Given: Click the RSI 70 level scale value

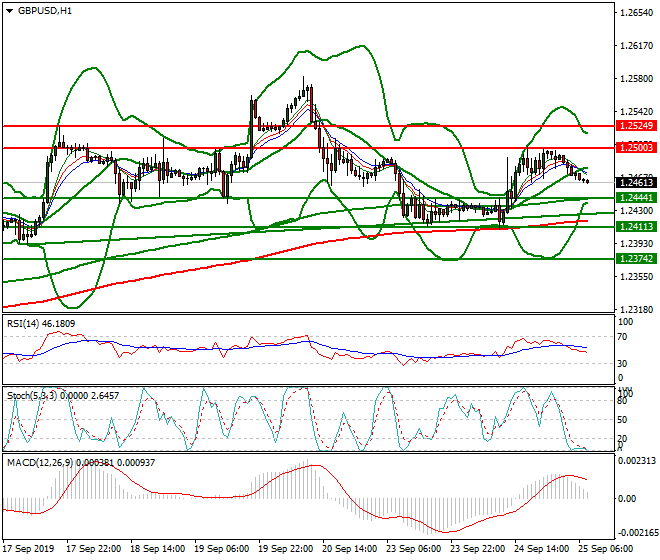Looking at the screenshot, I should (x=622, y=336).
